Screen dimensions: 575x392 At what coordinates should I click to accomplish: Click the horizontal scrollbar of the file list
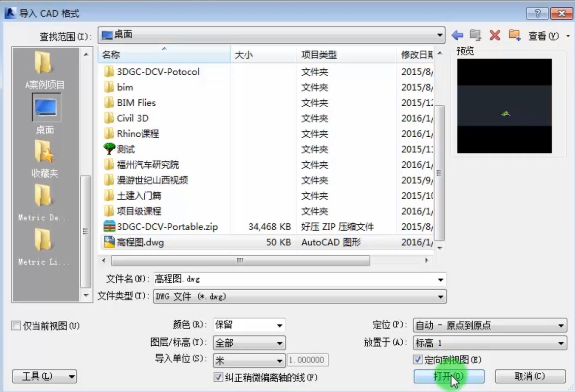240,261
